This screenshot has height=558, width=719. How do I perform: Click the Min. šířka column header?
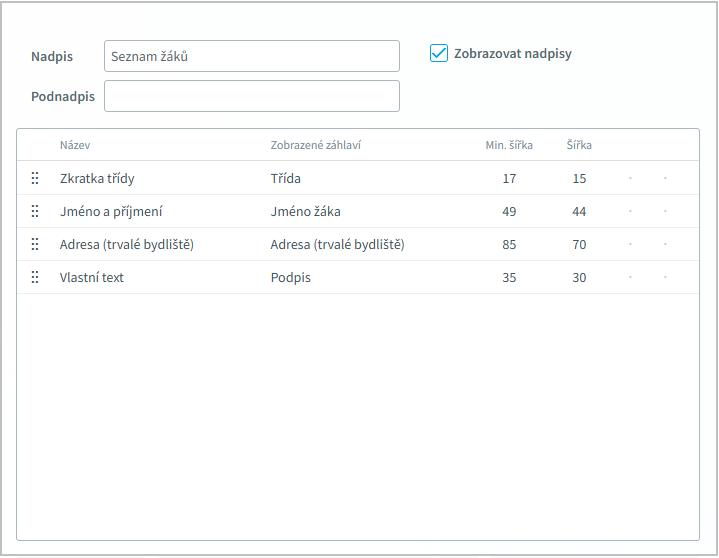click(509, 145)
